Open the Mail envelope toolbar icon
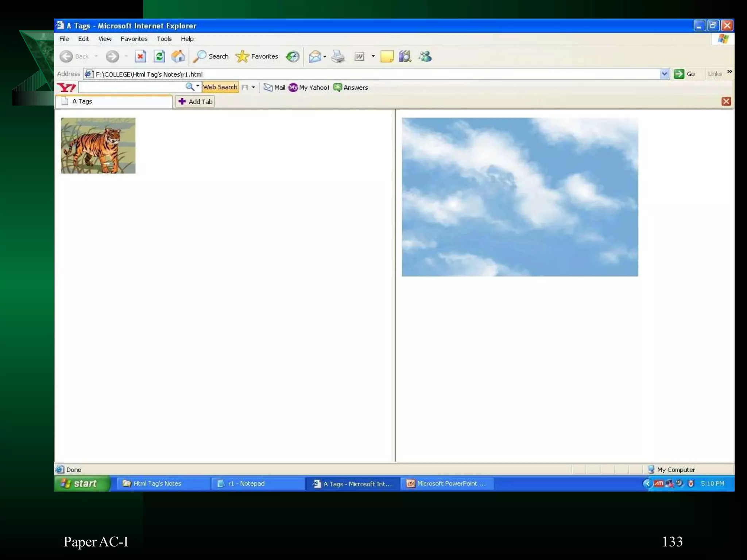 [315, 56]
